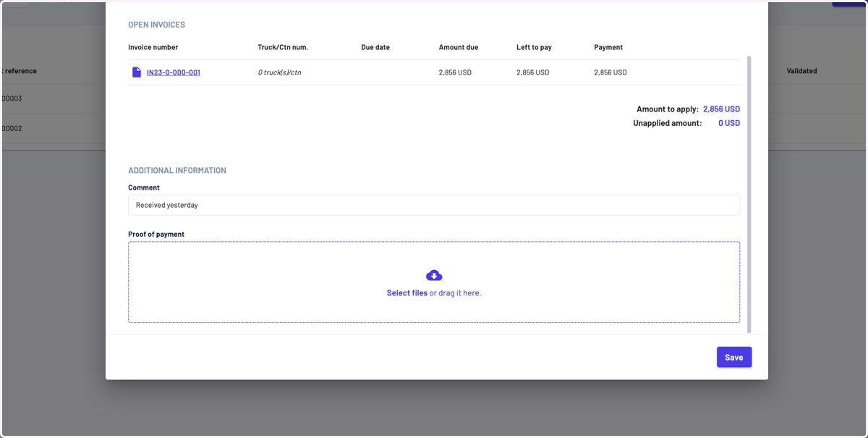Click the Payment column header
The height and width of the screenshot is (438, 868).
pyautogui.click(x=608, y=47)
